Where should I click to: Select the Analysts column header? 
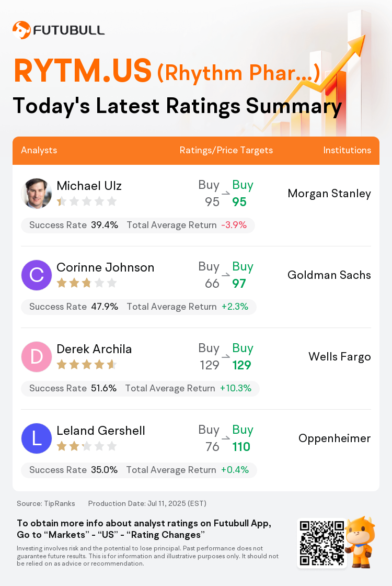[39, 150]
